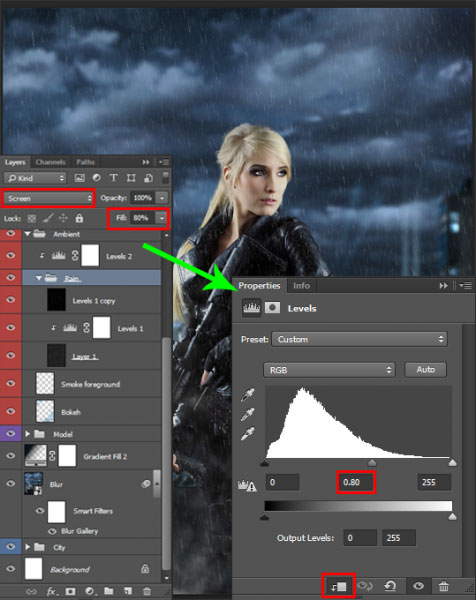The image size is (476, 600).
Task: Toggle visibility of the Model group
Action: [x=11, y=434]
